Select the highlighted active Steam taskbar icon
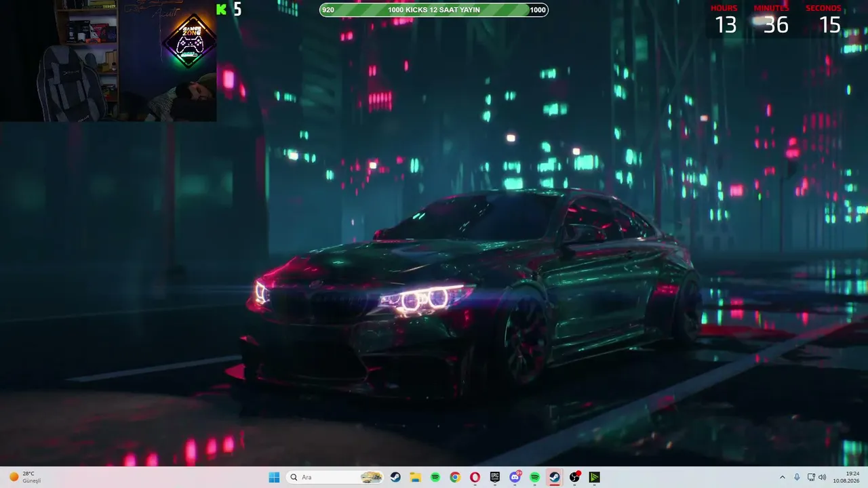Viewport: 868px width, 488px height. click(555, 477)
